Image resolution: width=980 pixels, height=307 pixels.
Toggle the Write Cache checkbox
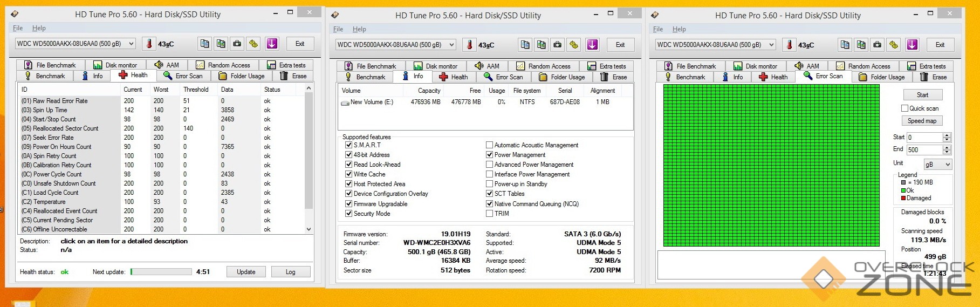348,174
